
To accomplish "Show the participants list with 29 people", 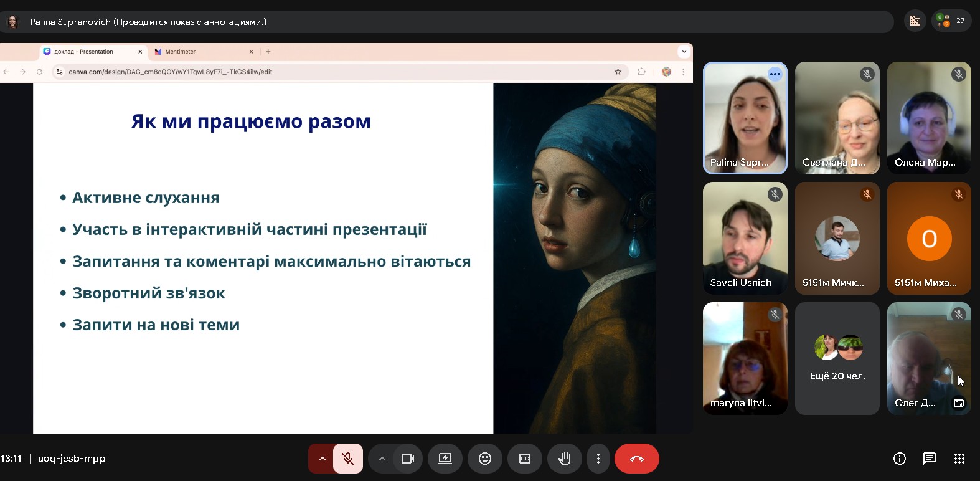I will (951, 21).
